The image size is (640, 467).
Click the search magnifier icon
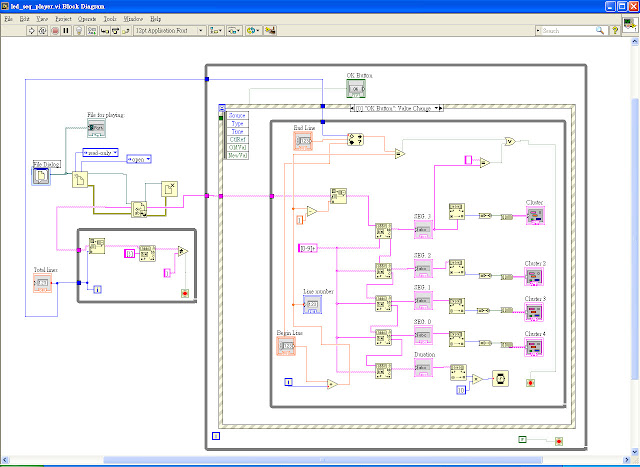click(x=600, y=31)
